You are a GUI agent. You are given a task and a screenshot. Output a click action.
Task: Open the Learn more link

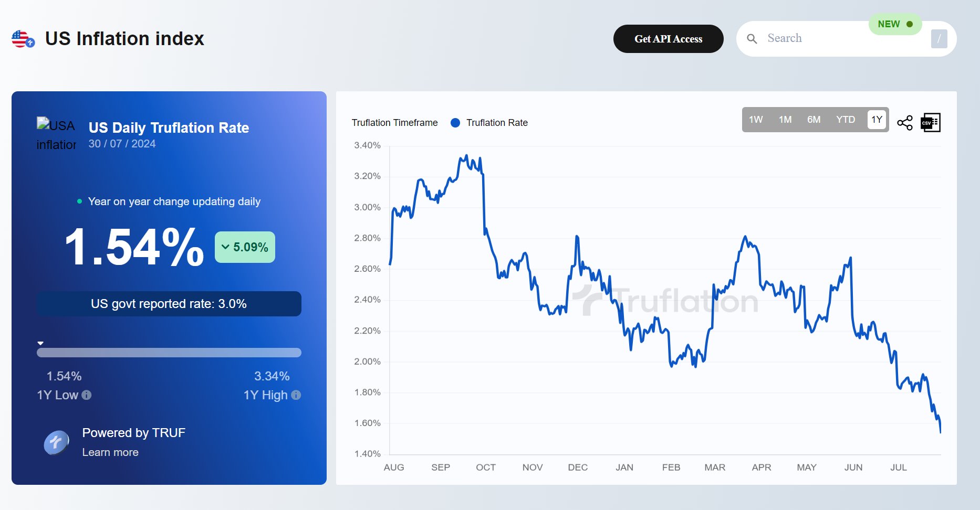(110, 452)
